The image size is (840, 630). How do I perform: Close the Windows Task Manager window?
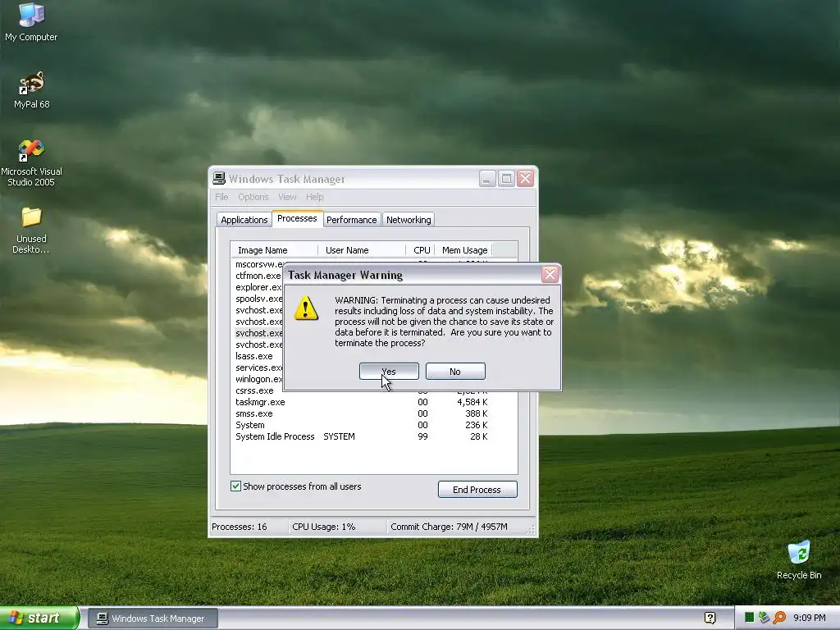point(526,178)
